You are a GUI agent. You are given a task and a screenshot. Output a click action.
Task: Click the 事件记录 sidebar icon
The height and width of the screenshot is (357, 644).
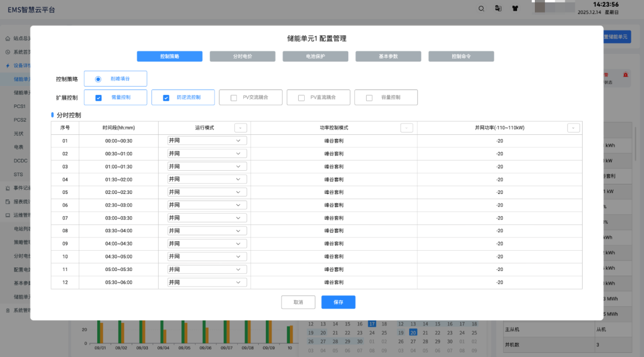8,188
